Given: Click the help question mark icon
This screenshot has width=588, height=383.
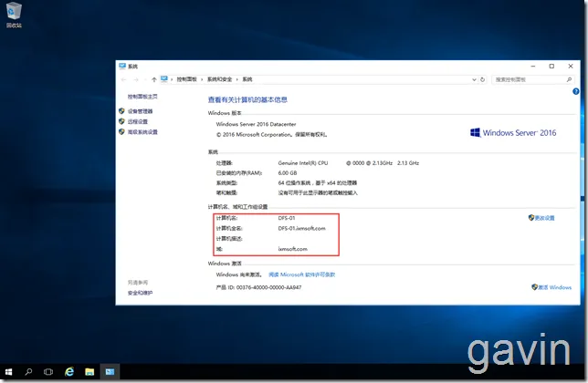Looking at the screenshot, I should click(575, 91).
